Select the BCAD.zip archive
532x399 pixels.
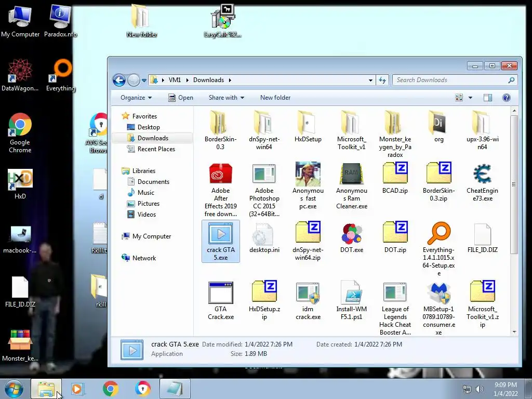click(395, 178)
